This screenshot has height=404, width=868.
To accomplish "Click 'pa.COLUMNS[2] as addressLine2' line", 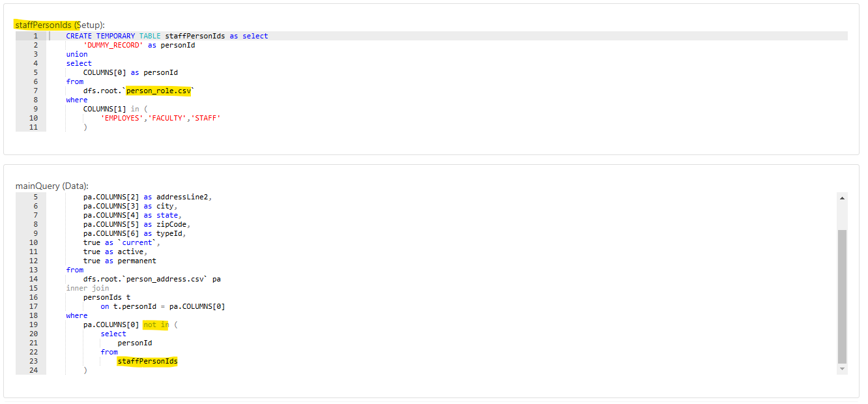I will click(148, 197).
